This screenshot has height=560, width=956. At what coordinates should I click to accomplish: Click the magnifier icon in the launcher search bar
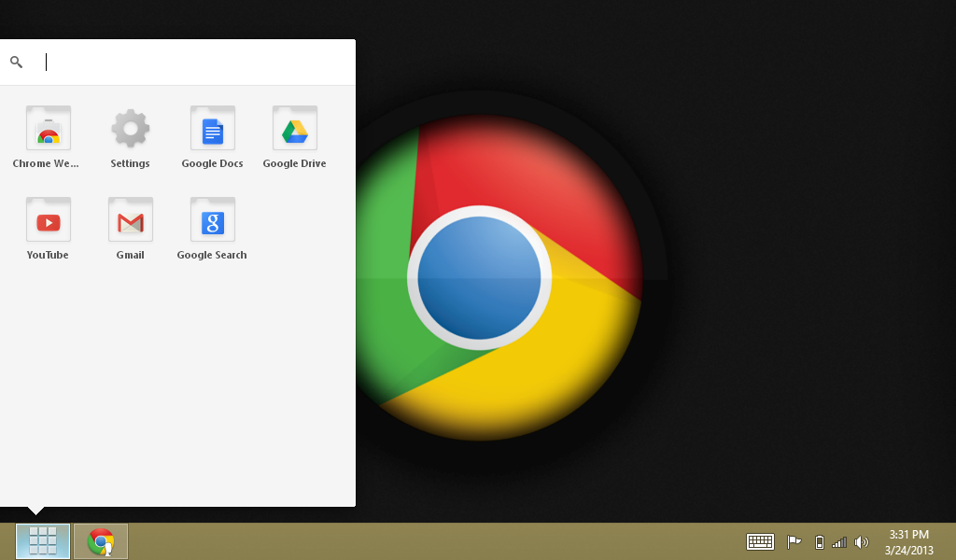(17, 62)
